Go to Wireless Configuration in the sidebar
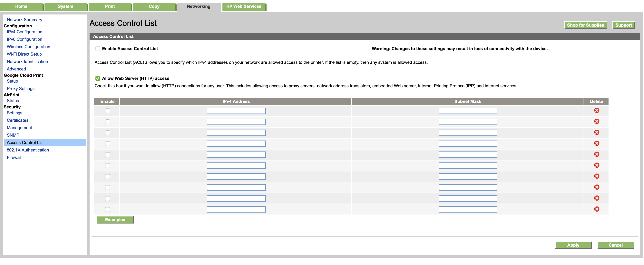The width and height of the screenshot is (644, 265). coord(28,46)
